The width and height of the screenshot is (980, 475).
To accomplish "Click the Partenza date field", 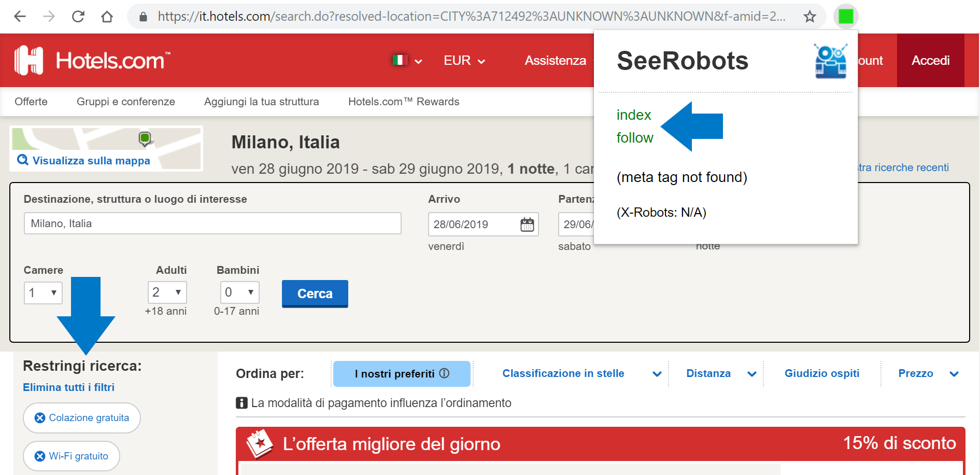I will click(576, 225).
